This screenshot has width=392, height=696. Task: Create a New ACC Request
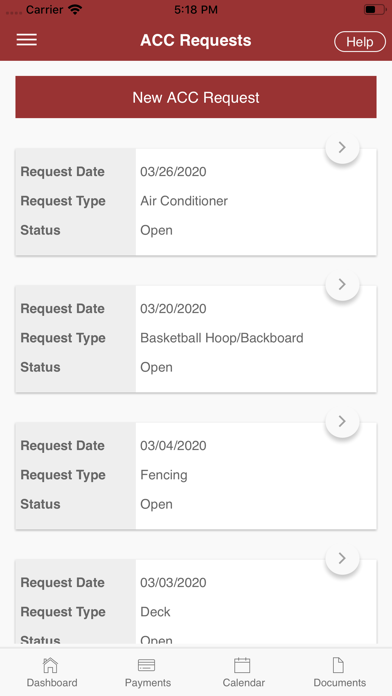196,97
